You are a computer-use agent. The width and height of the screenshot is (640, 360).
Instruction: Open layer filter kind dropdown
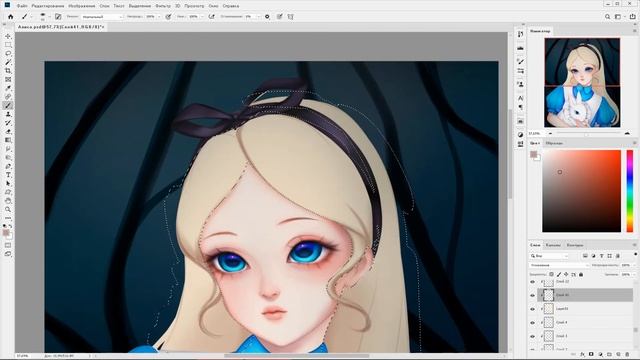[x=549, y=256]
